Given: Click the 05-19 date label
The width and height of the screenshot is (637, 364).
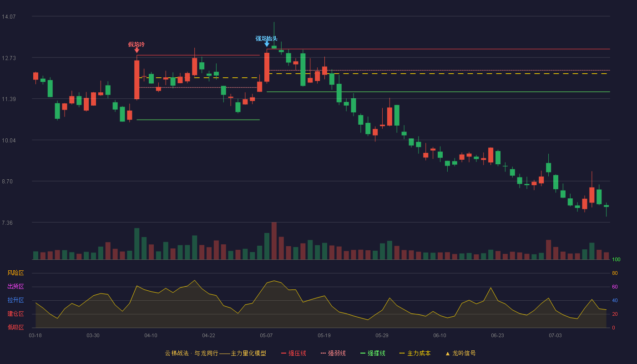Looking at the screenshot, I should pyautogui.click(x=324, y=335).
